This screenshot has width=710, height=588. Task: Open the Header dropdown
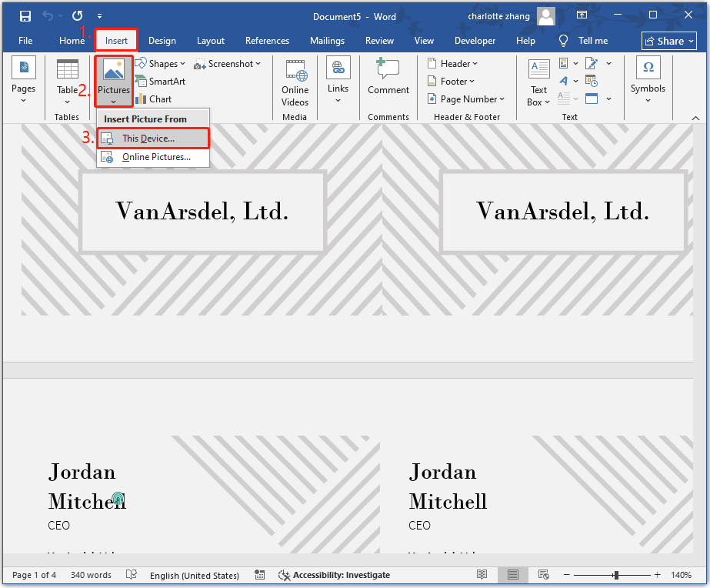tap(452, 64)
